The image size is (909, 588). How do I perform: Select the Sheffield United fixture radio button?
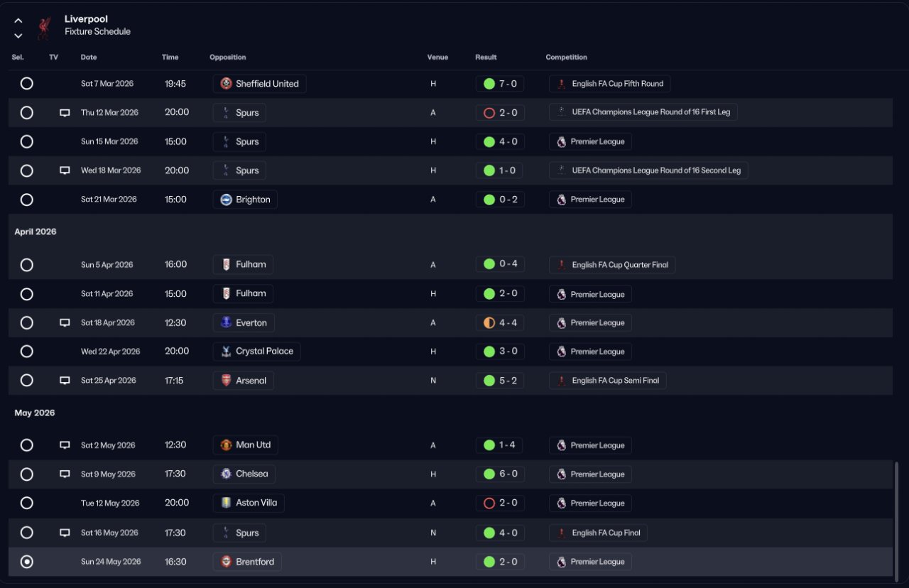coord(27,84)
